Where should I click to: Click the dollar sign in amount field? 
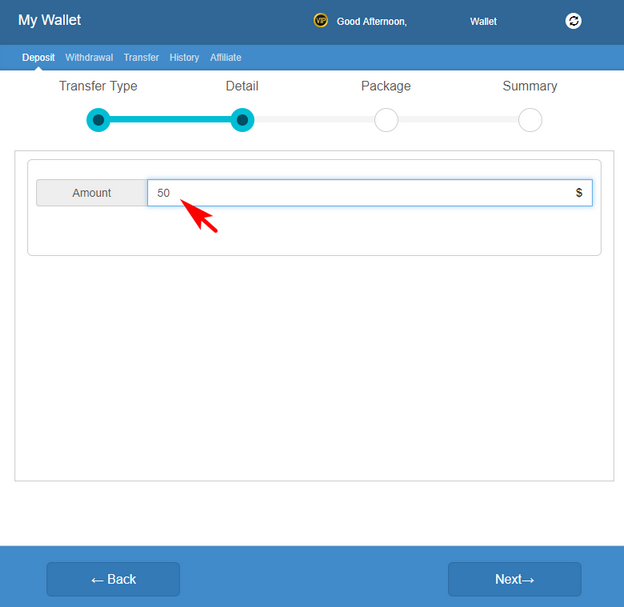(x=579, y=193)
